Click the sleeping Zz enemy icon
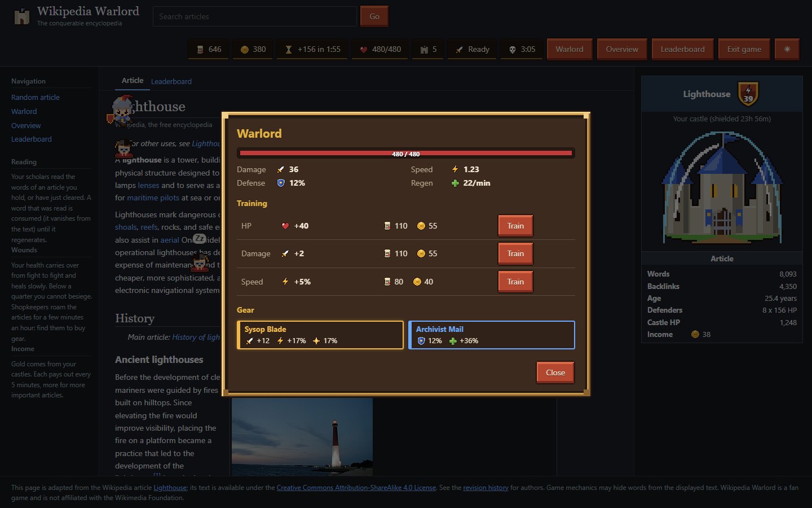Image resolution: width=812 pixels, height=508 pixels. (199, 239)
